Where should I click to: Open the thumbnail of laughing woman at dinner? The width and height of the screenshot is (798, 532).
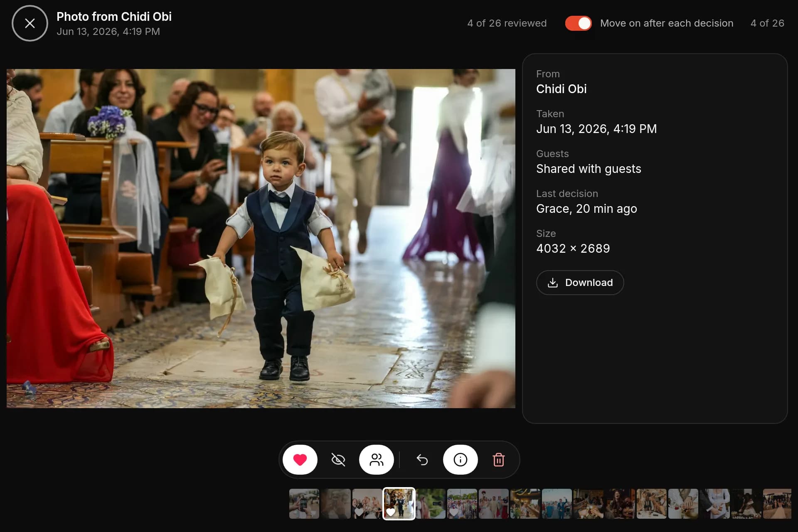(620, 504)
